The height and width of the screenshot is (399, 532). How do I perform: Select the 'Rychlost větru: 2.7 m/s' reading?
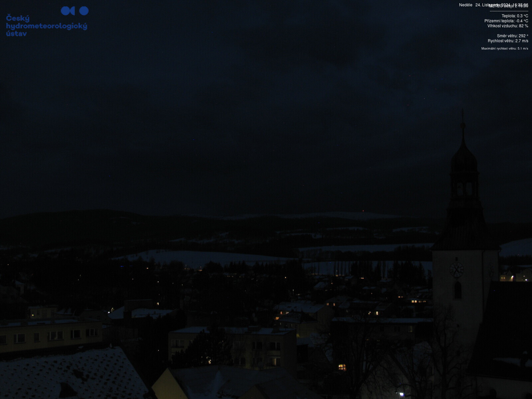coord(508,41)
